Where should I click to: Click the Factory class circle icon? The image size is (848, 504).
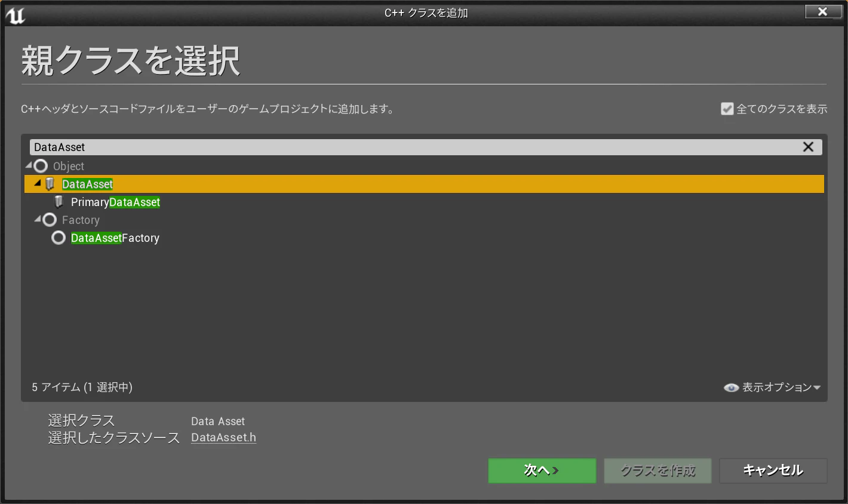50,220
